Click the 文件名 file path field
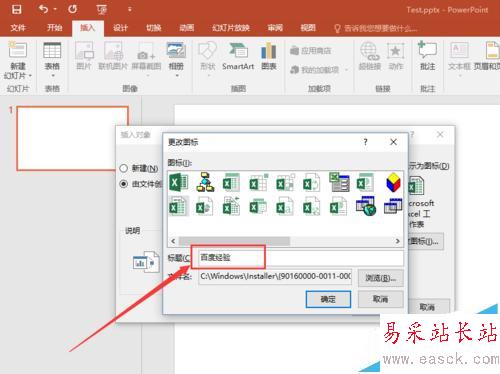The height and width of the screenshot is (374, 500). point(275,276)
